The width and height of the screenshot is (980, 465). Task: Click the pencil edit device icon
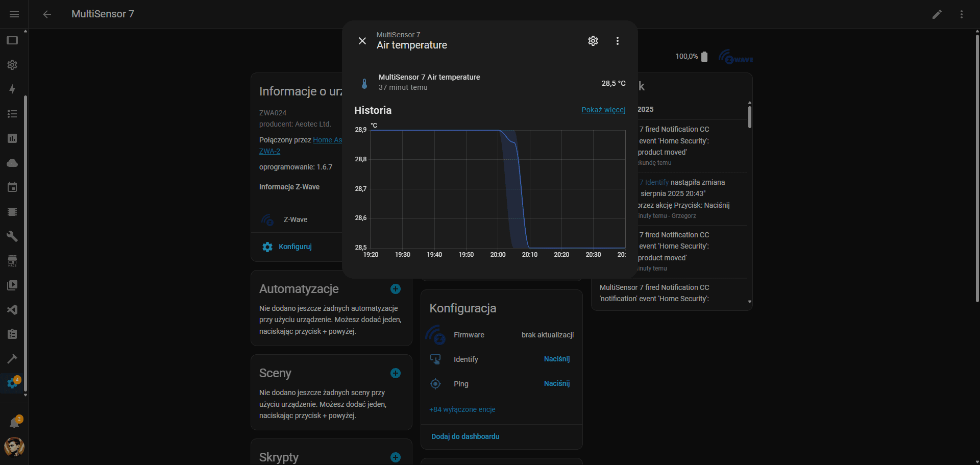(937, 14)
